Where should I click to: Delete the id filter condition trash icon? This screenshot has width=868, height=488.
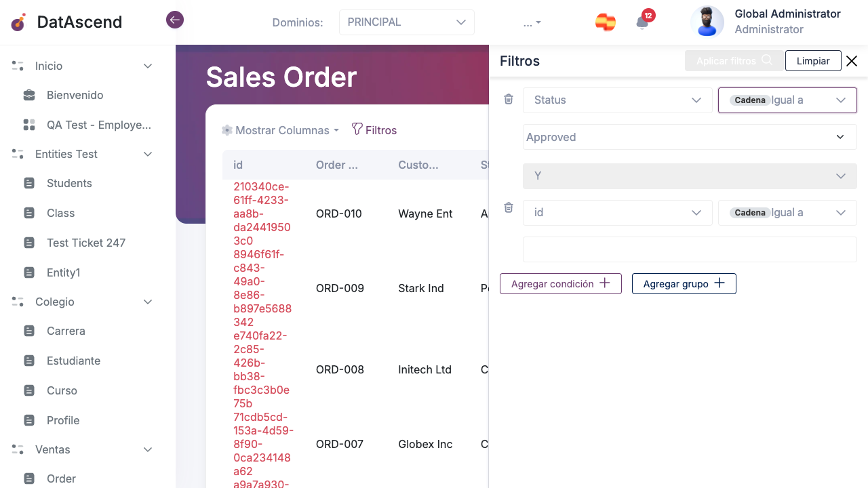pos(509,208)
